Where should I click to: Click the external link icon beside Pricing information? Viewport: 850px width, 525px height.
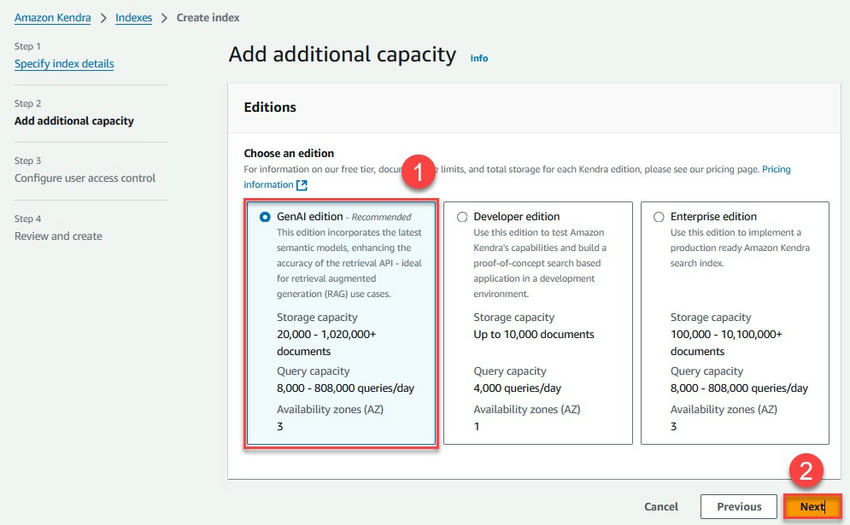301,185
